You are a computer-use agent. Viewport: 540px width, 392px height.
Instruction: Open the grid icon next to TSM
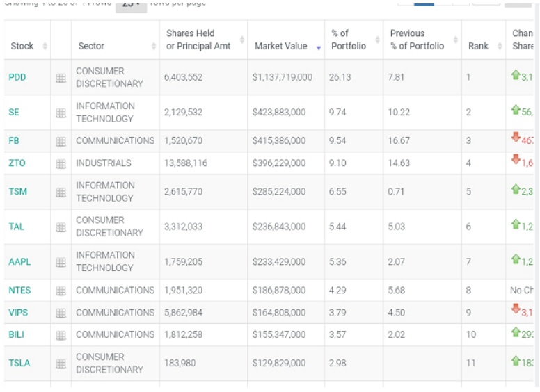click(61, 192)
